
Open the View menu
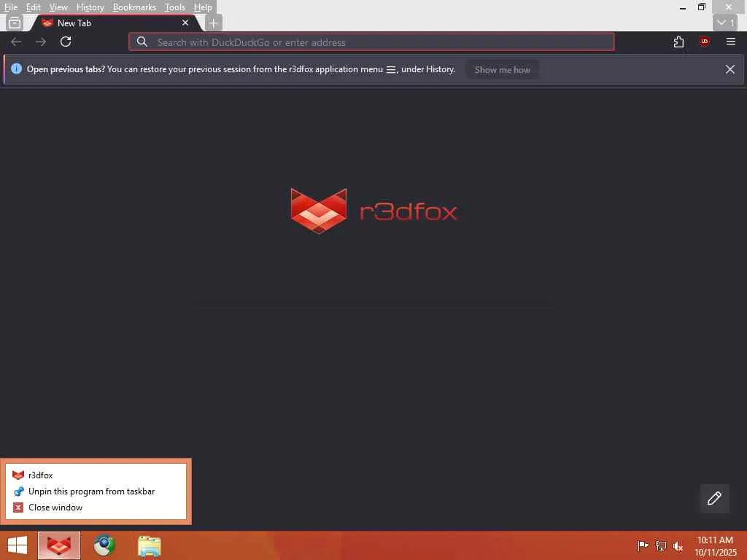click(x=58, y=7)
